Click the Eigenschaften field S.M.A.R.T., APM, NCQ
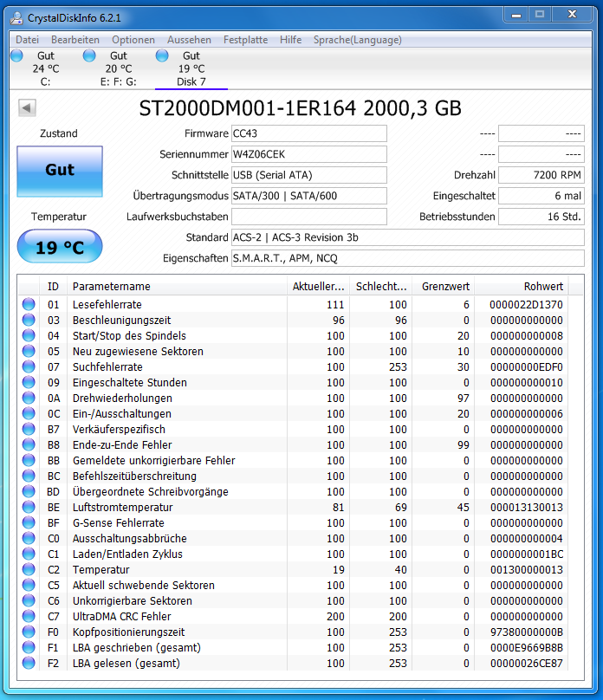Viewport: 603px width, 700px height. coord(407,258)
